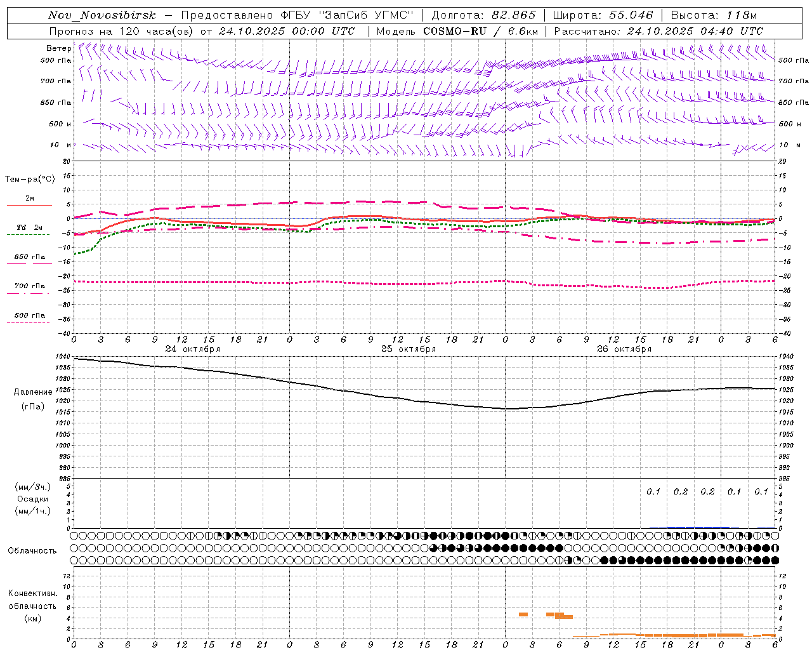Click the '(мм/3ч.)' precipitation unit label
The image size is (812, 650).
click(33, 487)
